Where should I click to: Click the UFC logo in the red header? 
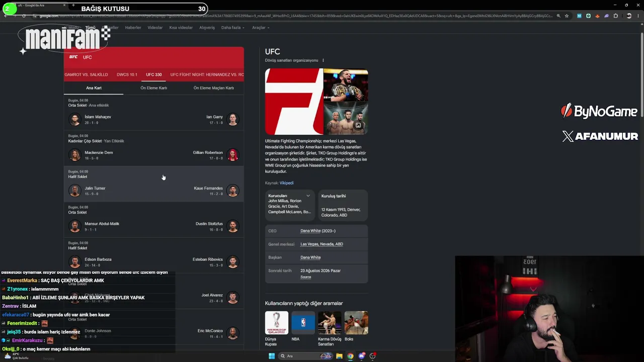tap(73, 57)
